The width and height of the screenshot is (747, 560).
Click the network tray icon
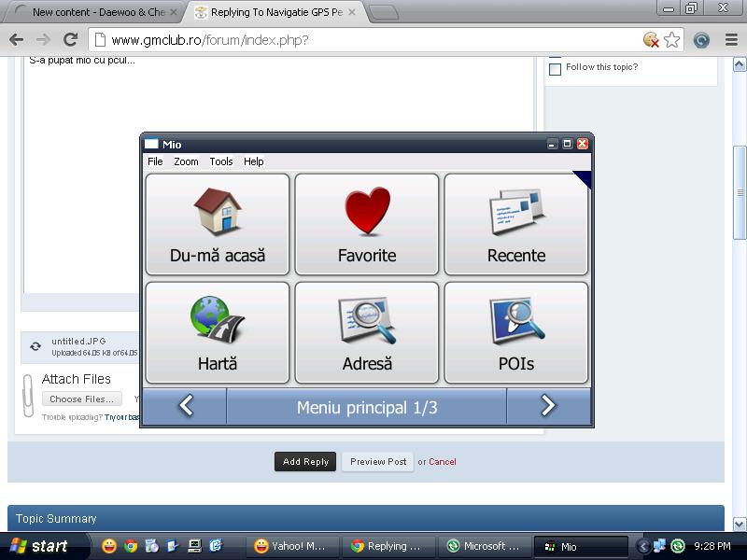[x=660, y=546]
